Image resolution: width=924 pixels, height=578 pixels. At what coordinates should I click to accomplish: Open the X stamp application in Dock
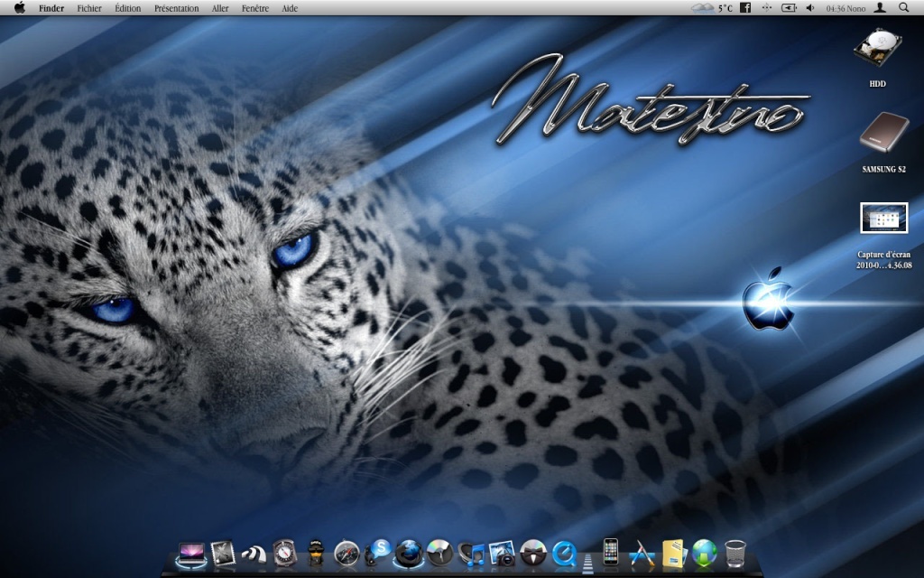(223, 554)
